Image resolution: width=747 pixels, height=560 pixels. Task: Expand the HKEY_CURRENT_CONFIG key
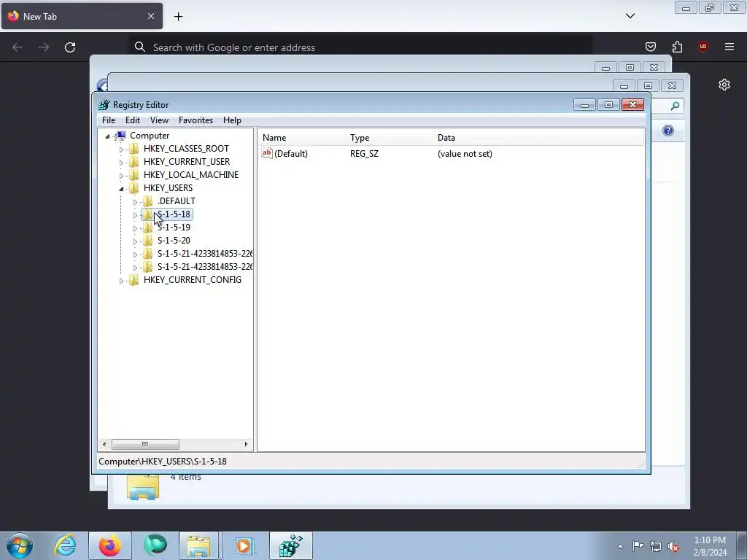click(122, 281)
